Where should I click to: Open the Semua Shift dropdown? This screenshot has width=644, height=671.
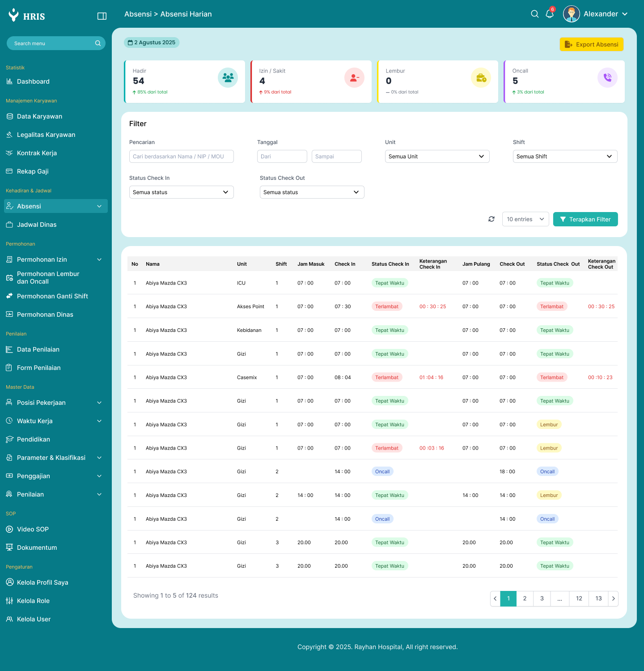coord(565,157)
